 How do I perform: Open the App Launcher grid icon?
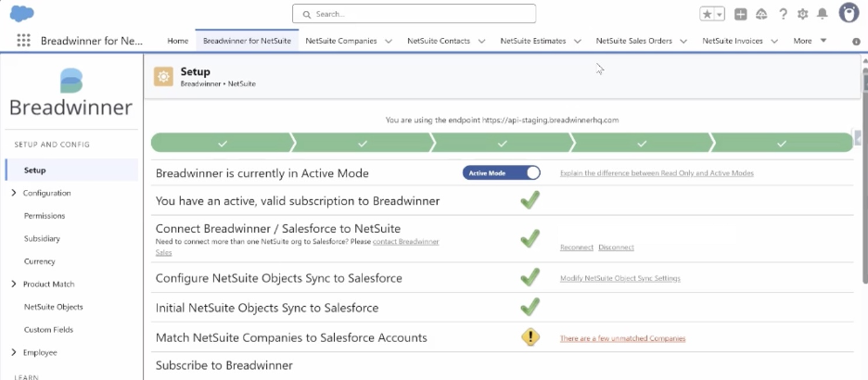tap(23, 41)
